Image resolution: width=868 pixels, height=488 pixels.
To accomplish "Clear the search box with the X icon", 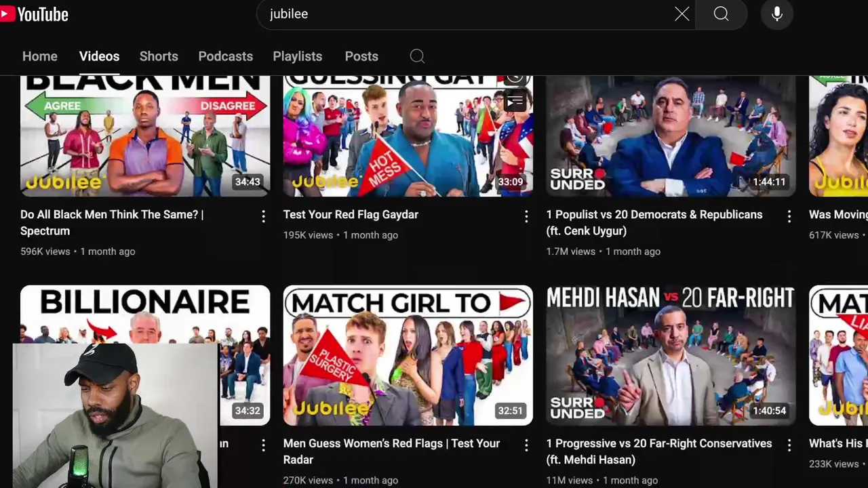I will pyautogui.click(x=682, y=14).
